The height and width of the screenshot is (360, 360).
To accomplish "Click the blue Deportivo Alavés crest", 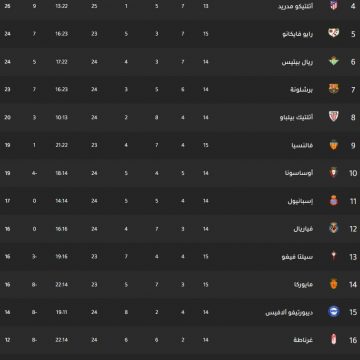I will pyautogui.click(x=334, y=312).
